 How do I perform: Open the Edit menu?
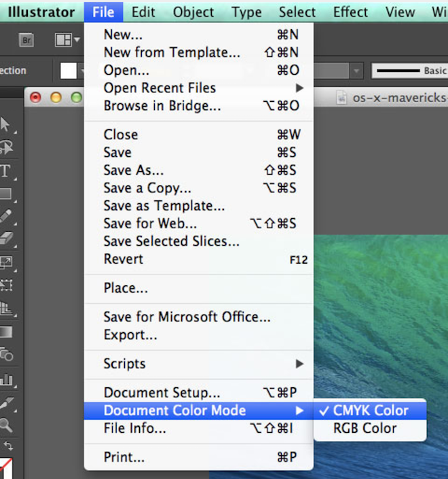(143, 12)
